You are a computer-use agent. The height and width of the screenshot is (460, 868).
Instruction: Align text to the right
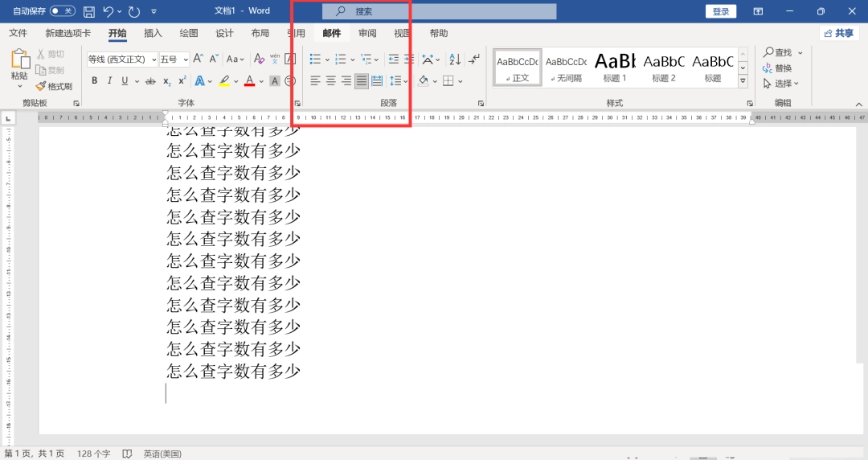pyautogui.click(x=346, y=81)
